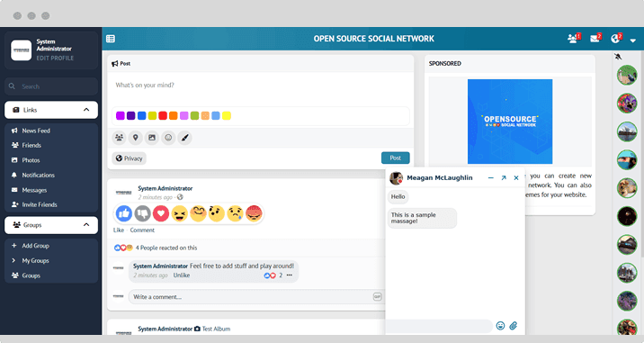The width and height of the screenshot is (644, 343).
Task: Click the emoji smiley icon in post box
Action: coord(168,138)
